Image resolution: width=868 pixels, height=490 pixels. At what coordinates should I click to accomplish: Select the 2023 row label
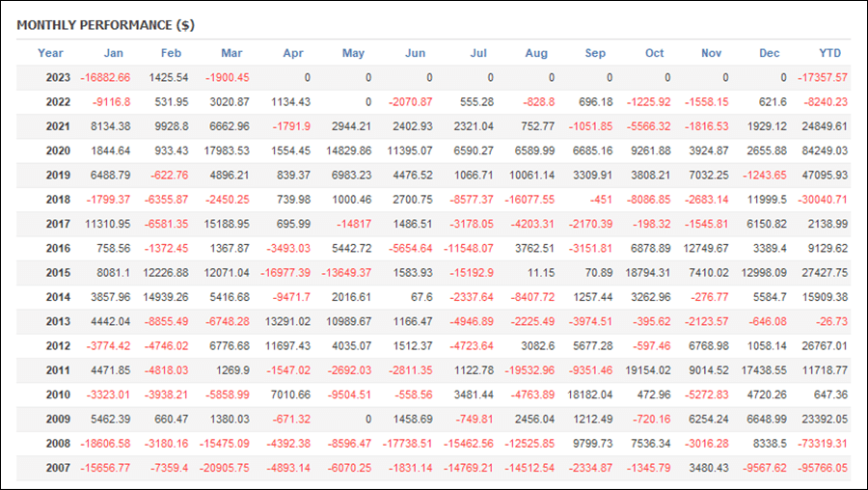[58, 77]
